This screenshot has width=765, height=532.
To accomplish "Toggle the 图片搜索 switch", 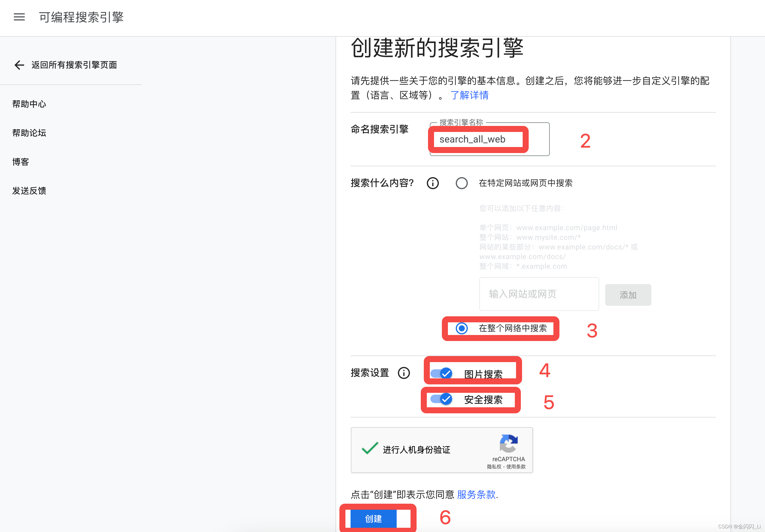I will click(x=442, y=374).
